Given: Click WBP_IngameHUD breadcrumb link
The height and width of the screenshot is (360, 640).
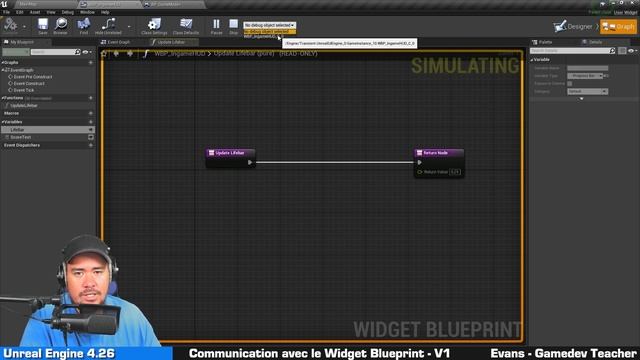Looking at the screenshot, I should click(180, 53).
